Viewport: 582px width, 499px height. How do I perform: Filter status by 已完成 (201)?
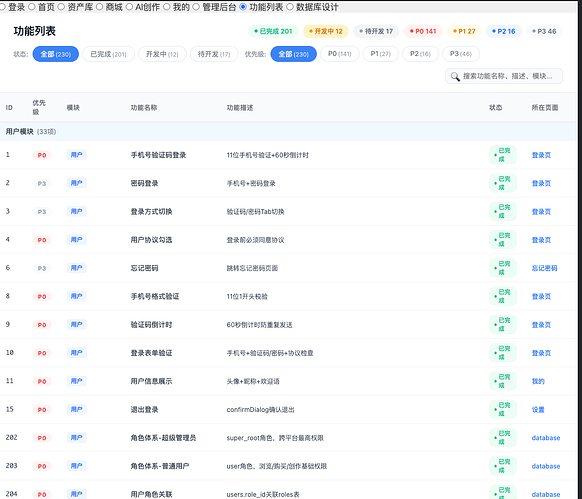coord(108,54)
